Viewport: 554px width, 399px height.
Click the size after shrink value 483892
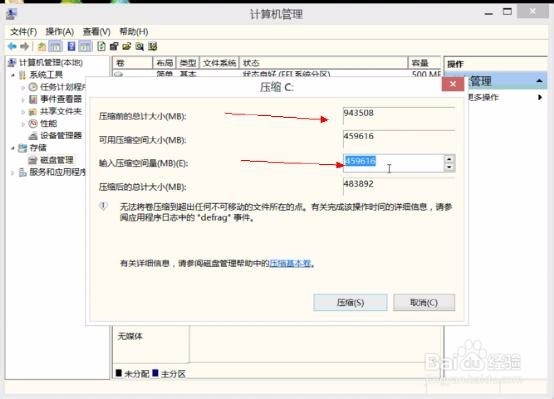359,184
